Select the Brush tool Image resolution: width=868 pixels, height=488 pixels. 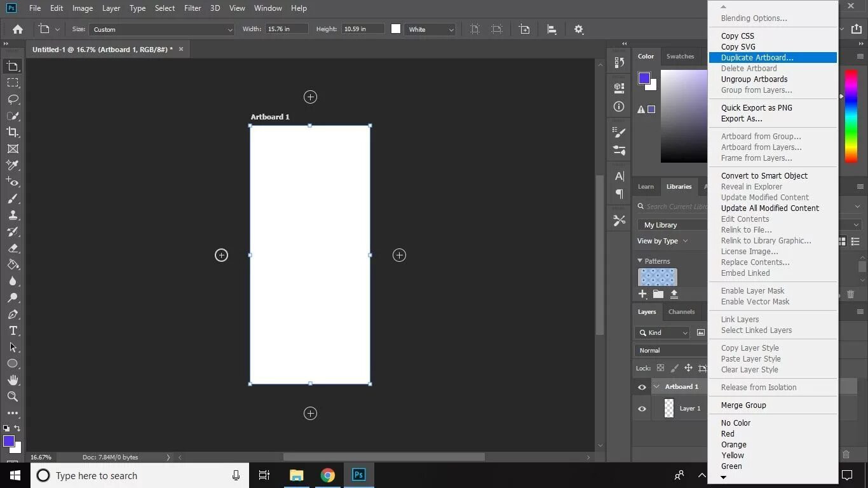(13, 199)
